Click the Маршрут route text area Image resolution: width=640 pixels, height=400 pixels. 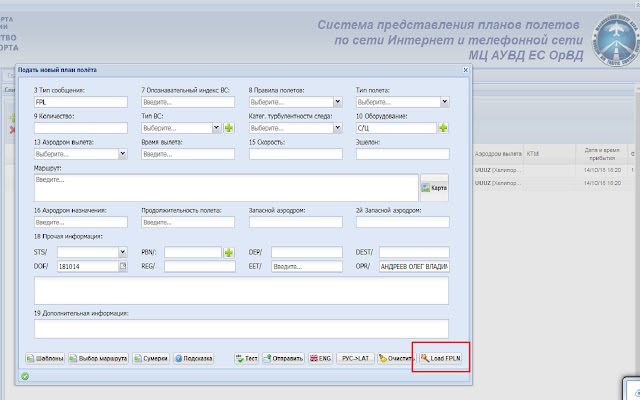[225, 187]
